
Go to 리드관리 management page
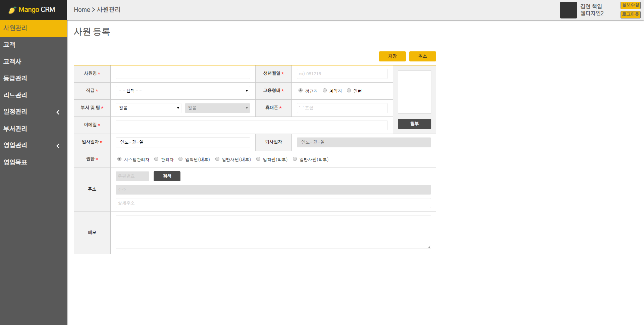click(x=15, y=95)
